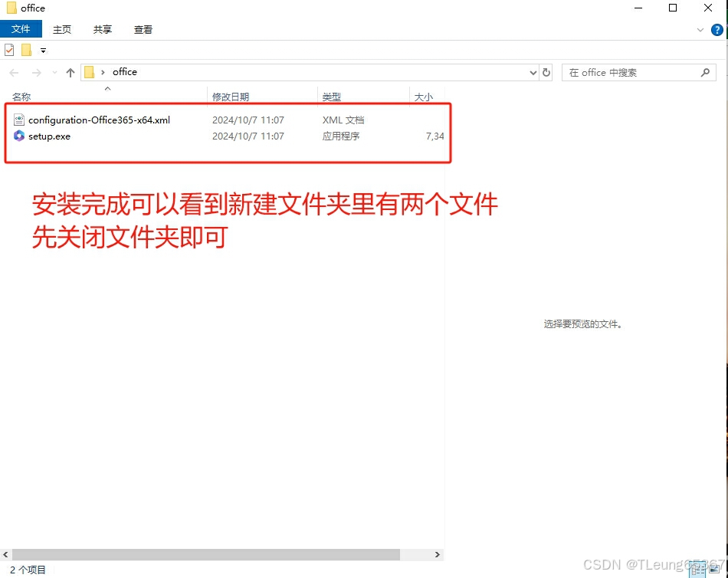Click the horizontal scrollbar left arrow
The height and width of the screenshot is (578, 728).
(5, 554)
